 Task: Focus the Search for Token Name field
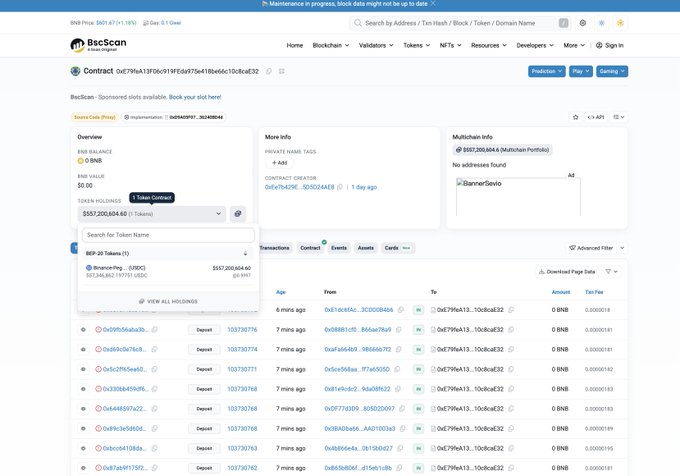168,235
